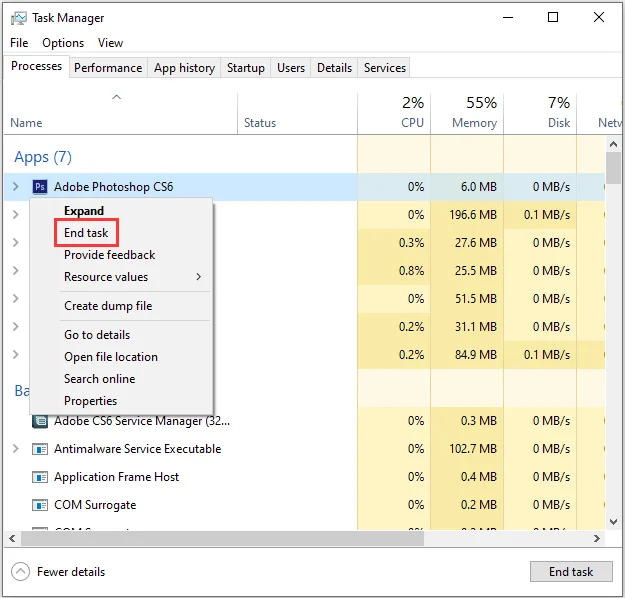Viewport: 625px width, 598px height.
Task: Open the Options menu
Action: [63, 43]
